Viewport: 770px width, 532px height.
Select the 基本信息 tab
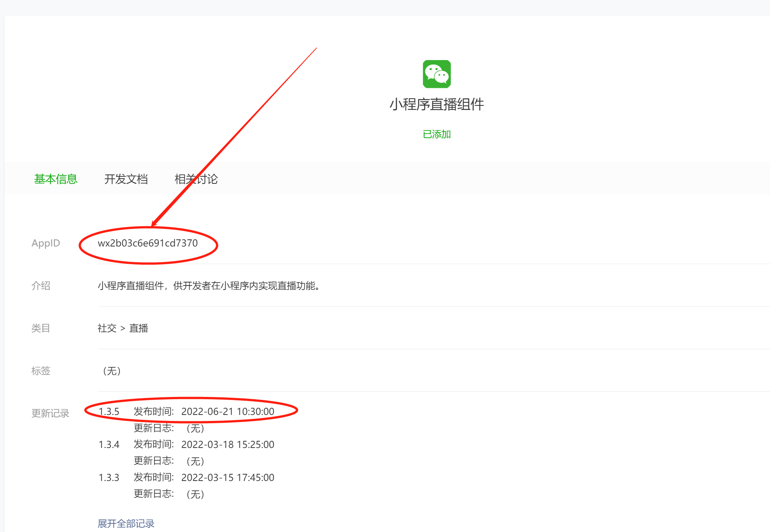click(56, 179)
